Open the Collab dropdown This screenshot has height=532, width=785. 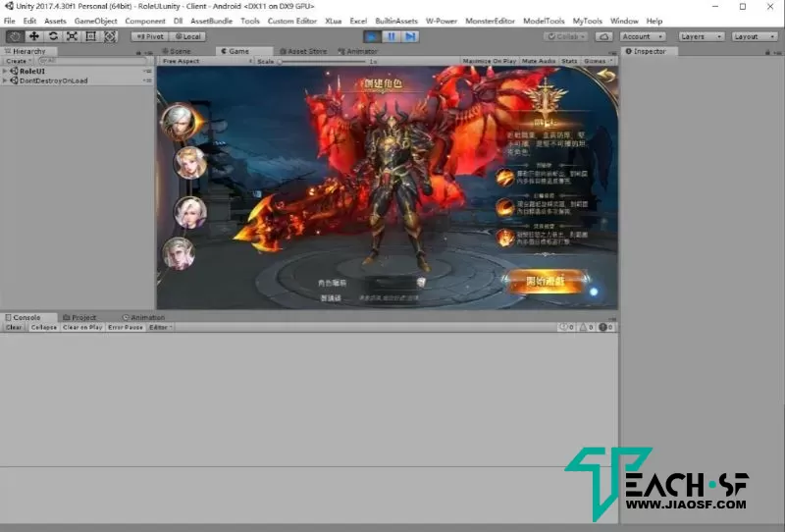566,36
